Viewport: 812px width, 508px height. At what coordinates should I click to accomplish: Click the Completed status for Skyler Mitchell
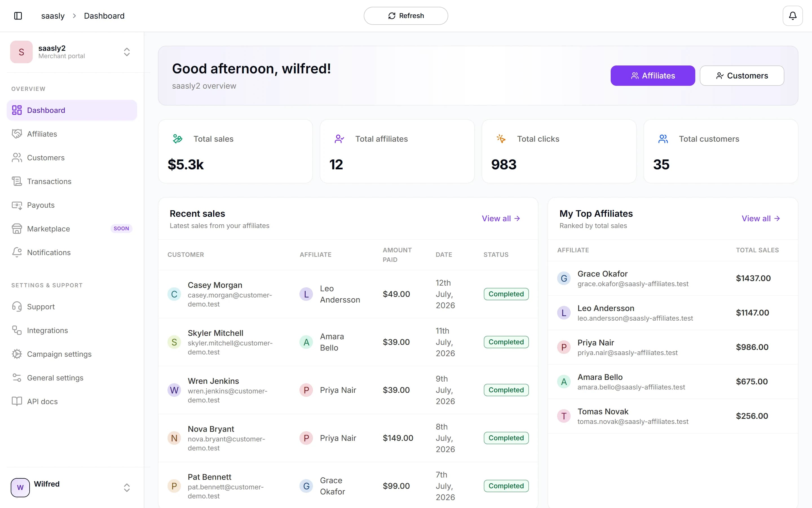[506, 342]
